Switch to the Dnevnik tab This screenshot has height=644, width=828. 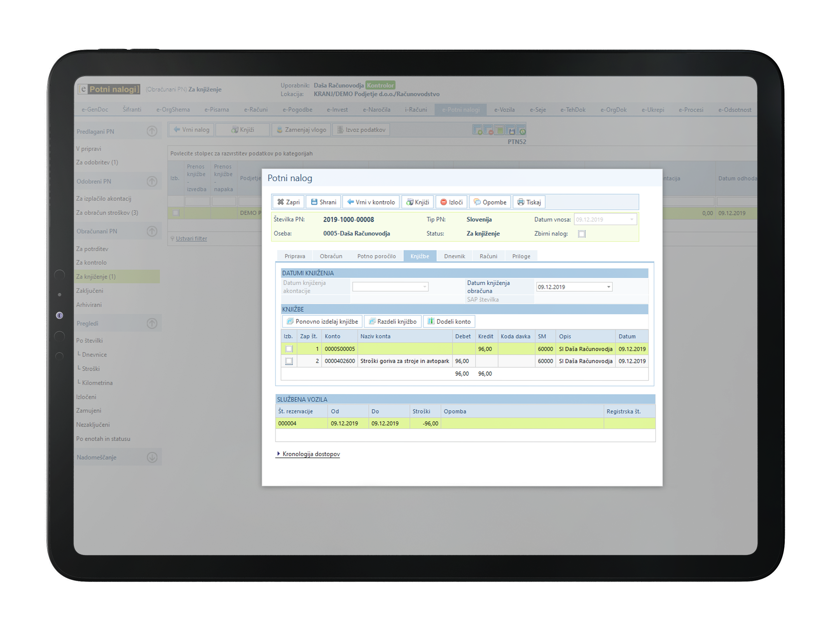pyautogui.click(x=455, y=256)
